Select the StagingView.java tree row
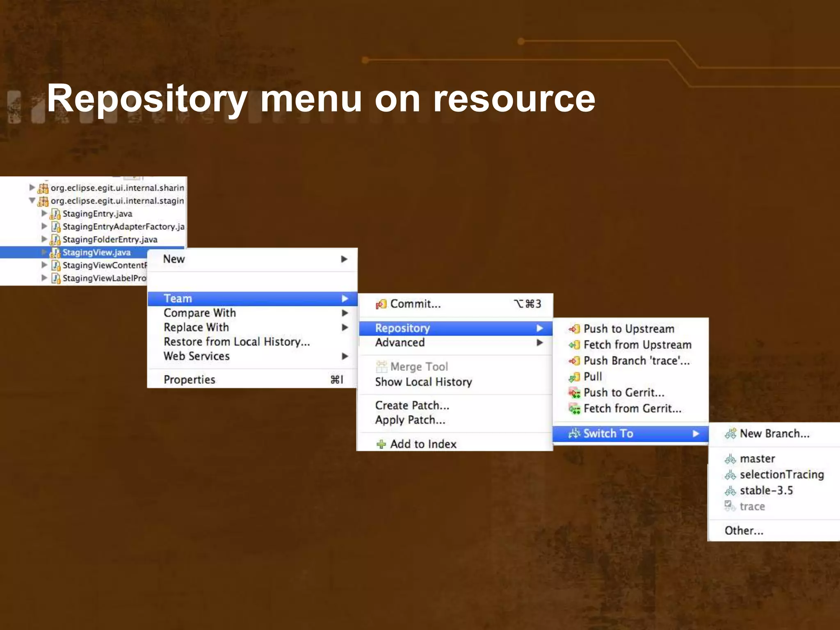 (74, 253)
